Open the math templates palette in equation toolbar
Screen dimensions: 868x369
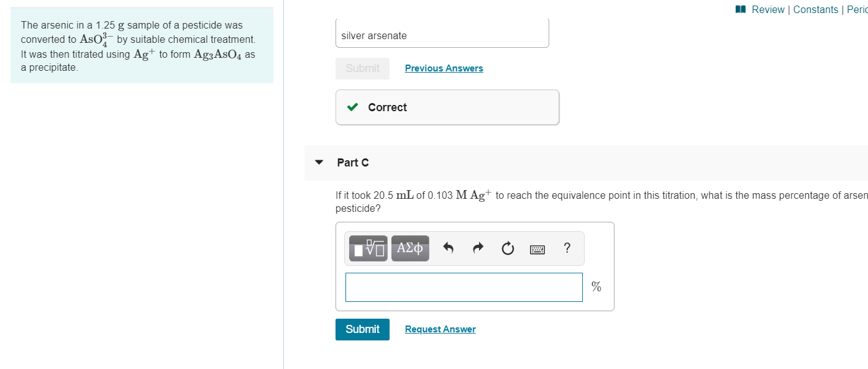click(367, 248)
